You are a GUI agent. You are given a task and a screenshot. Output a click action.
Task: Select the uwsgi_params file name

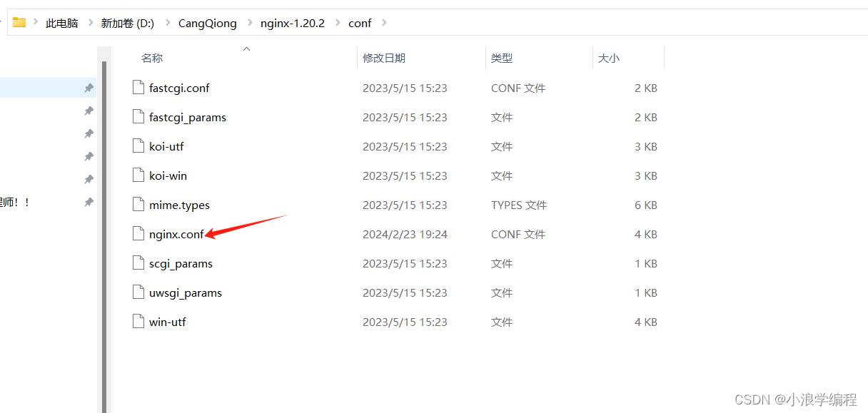pyautogui.click(x=186, y=292)
